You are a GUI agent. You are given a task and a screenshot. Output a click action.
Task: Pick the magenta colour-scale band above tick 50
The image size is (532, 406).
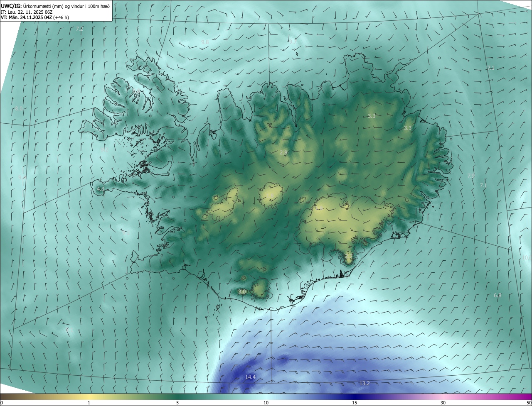point(527,396)
